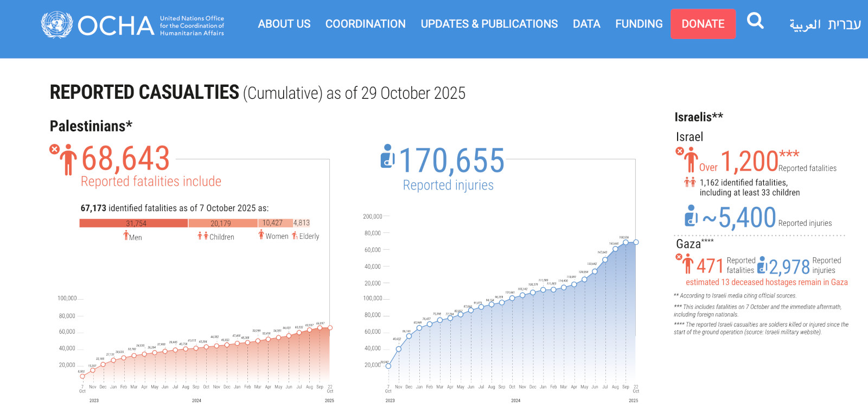Click the injury icon beside ~5,400
Image resolution: width=868 pixels, height=412 pixels.
tap(691, 215)
